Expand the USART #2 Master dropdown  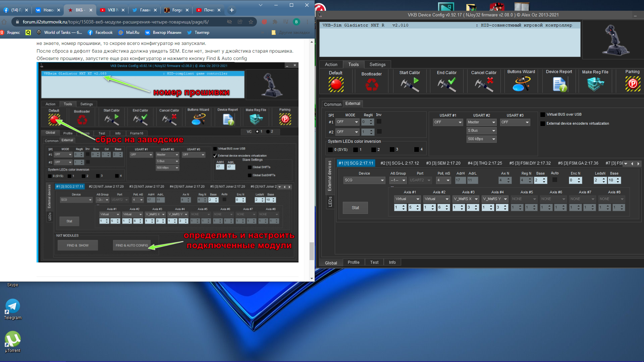[x=481, y=122]
